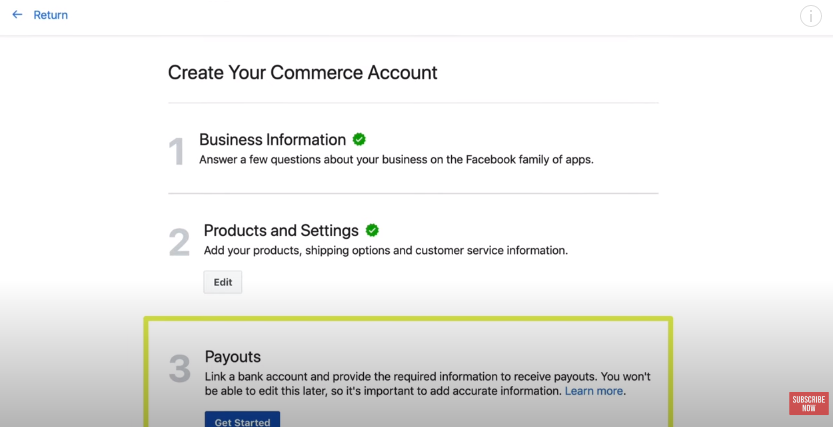833x427 pixels.
Task: Click the Products and Settings description text
Action: tap(386, 250)
